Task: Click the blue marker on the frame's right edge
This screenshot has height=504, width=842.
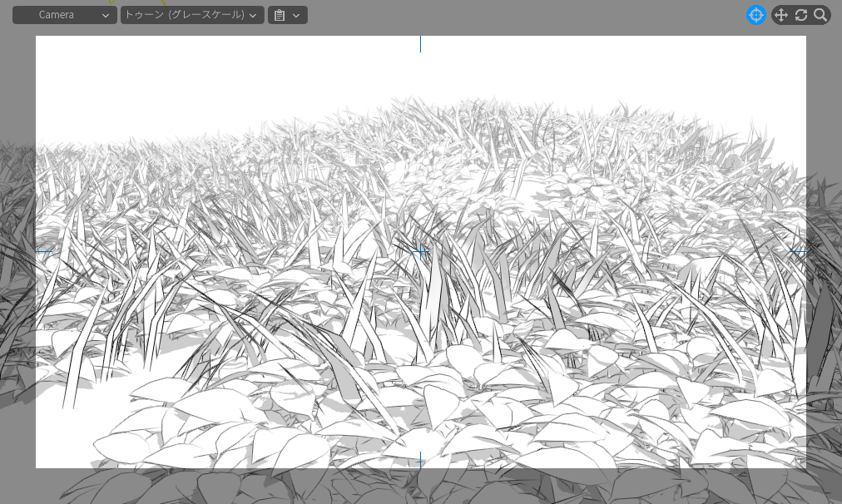Action: click(x=798, y=251)
